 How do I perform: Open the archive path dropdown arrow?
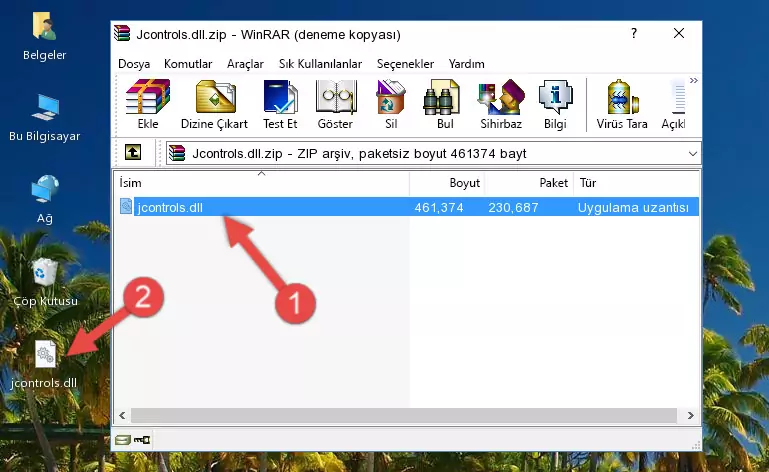click(x=692, y=154)
